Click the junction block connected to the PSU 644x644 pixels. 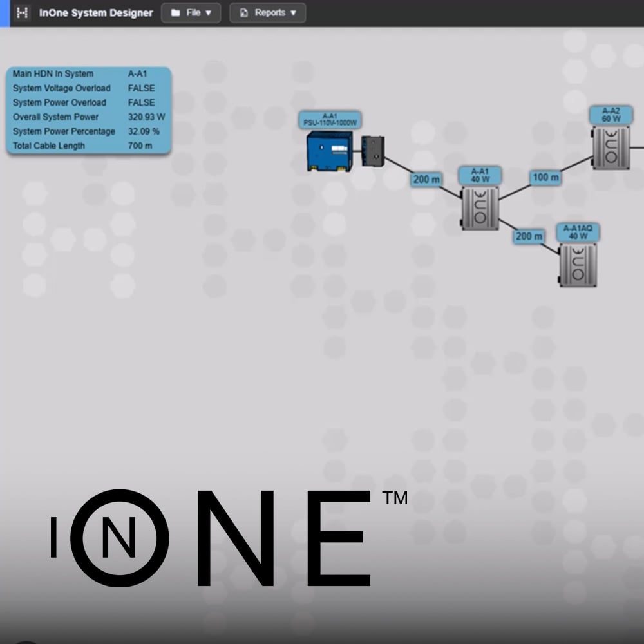(x=374, y=151)
